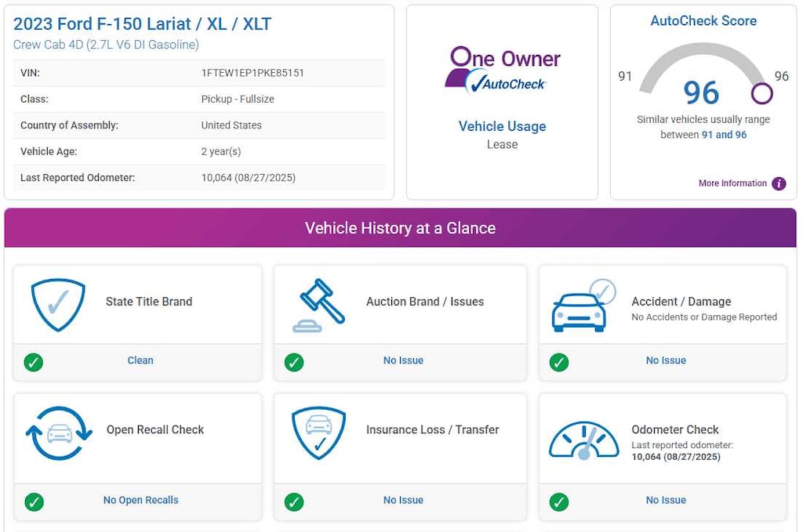Click green checkmark beside Clean status

point(34,362)
